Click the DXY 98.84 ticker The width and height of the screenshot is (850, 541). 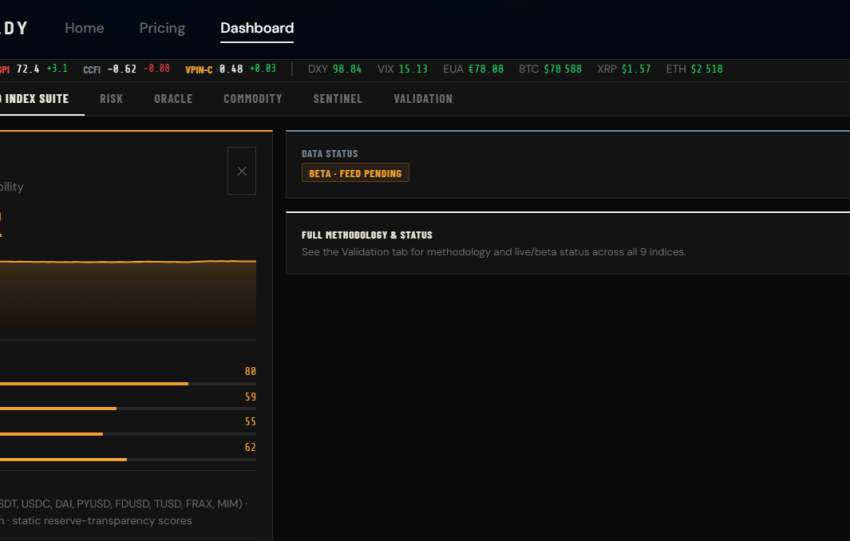coord(334,69)
